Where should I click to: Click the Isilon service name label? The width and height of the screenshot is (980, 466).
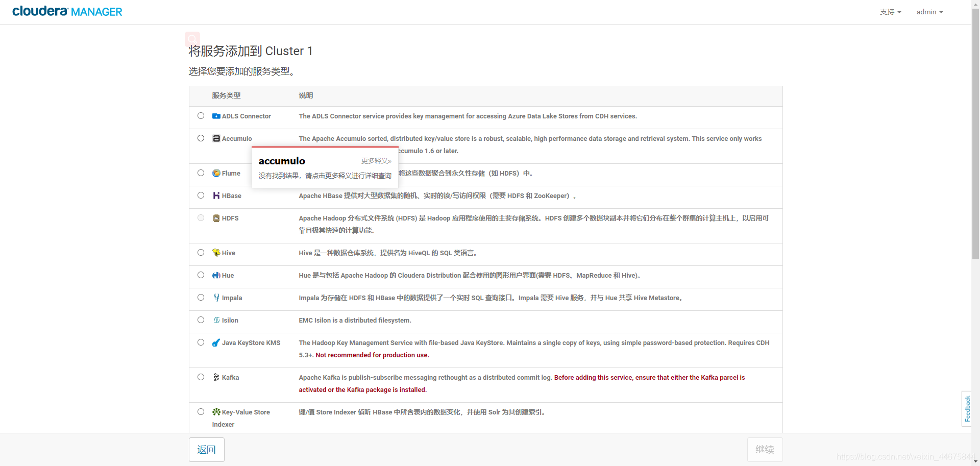click(x=230, y=320)
